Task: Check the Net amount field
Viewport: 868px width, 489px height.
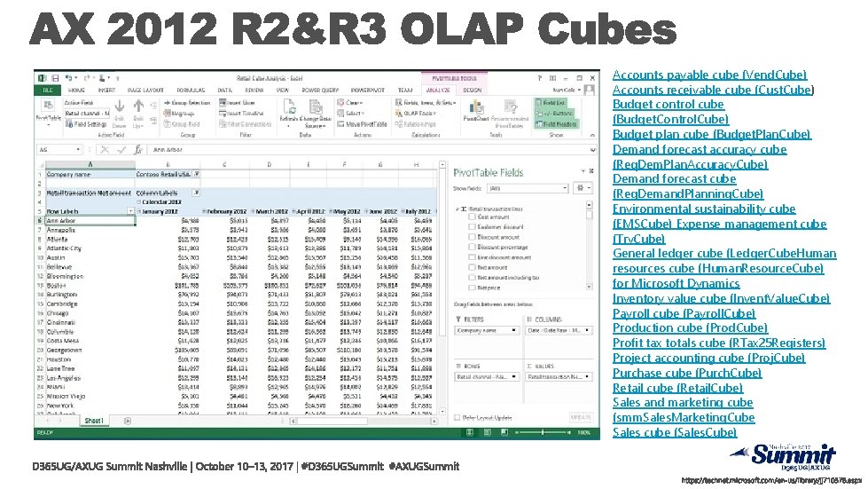Action: click(472, 267)
